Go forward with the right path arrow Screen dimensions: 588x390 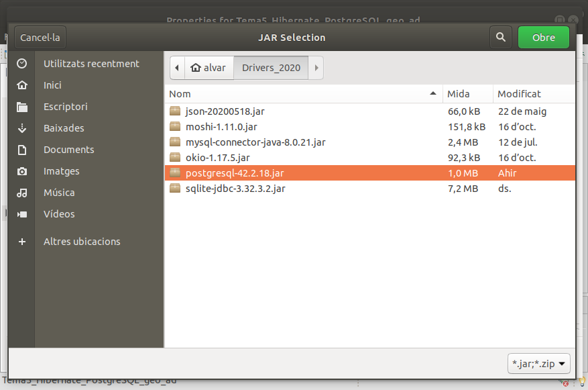click(316, 68)
